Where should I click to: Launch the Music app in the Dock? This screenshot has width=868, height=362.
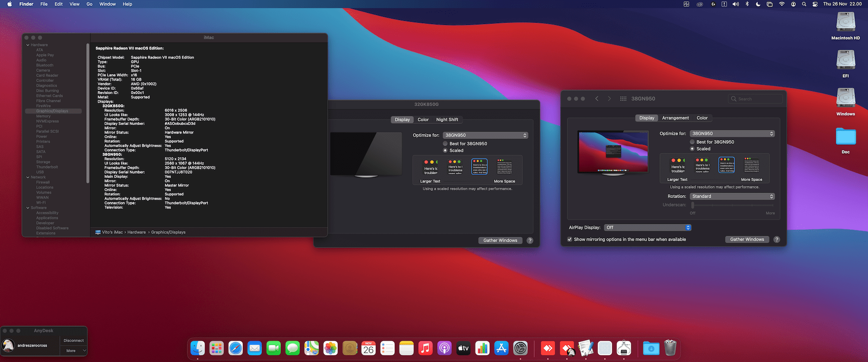425,348
